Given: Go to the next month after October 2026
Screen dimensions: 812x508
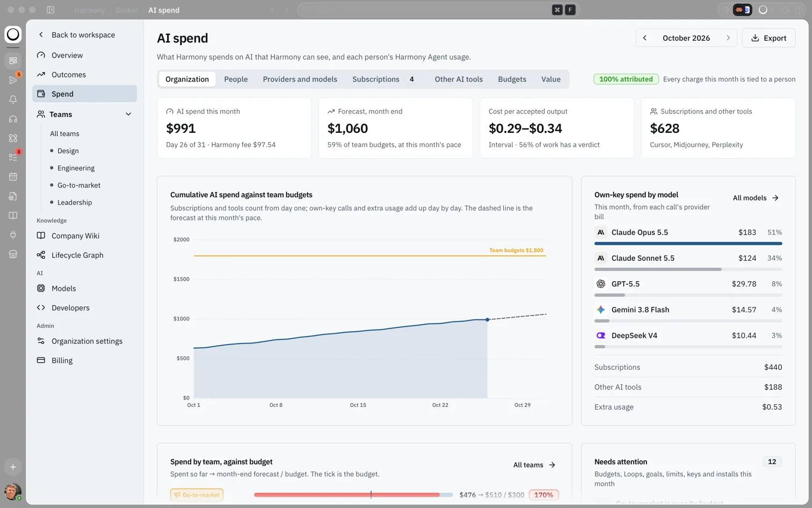Looking at the screenshot, I should pyautogui.click(x=728, y=38).
